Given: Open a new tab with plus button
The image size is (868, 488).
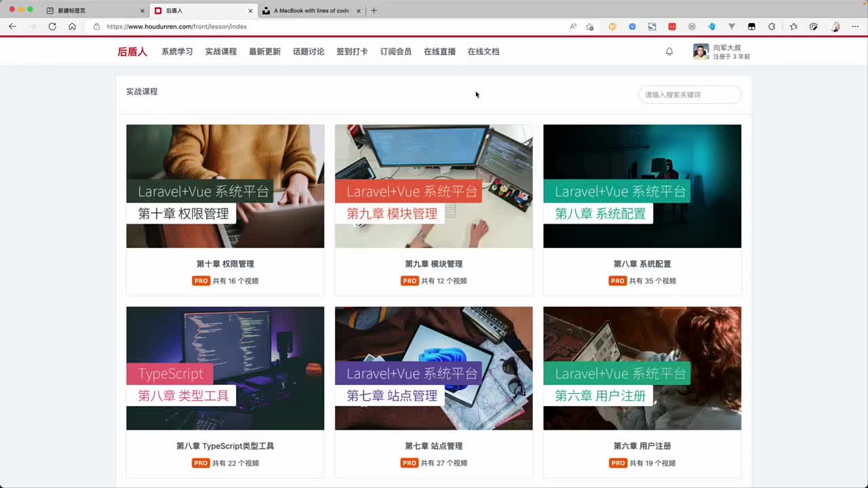Looking at the screenshot, I should (374, 10).
